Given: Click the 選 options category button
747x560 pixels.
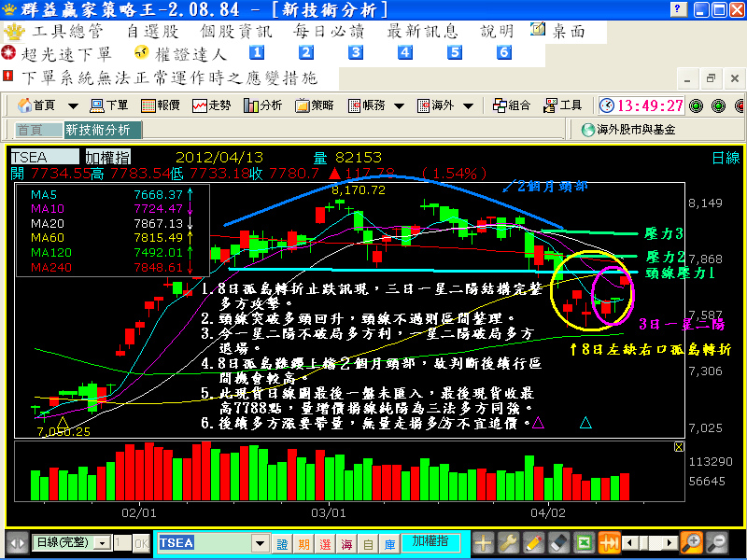Looking at the screenshot, I should [325, 543].
